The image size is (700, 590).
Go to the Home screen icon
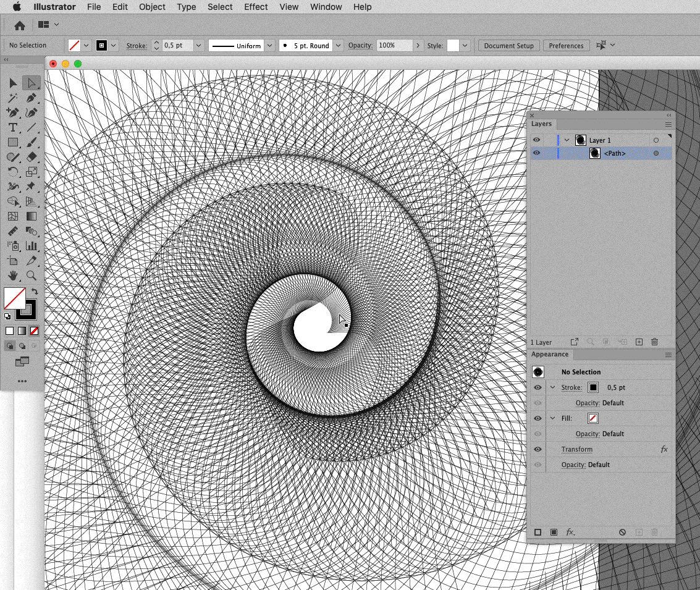pos(20,25)
